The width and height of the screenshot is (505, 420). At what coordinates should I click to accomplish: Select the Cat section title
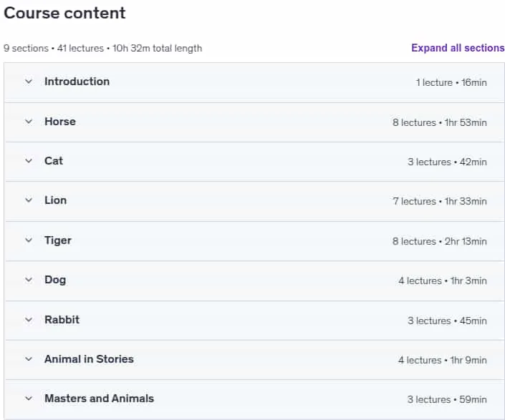(54, 161)
